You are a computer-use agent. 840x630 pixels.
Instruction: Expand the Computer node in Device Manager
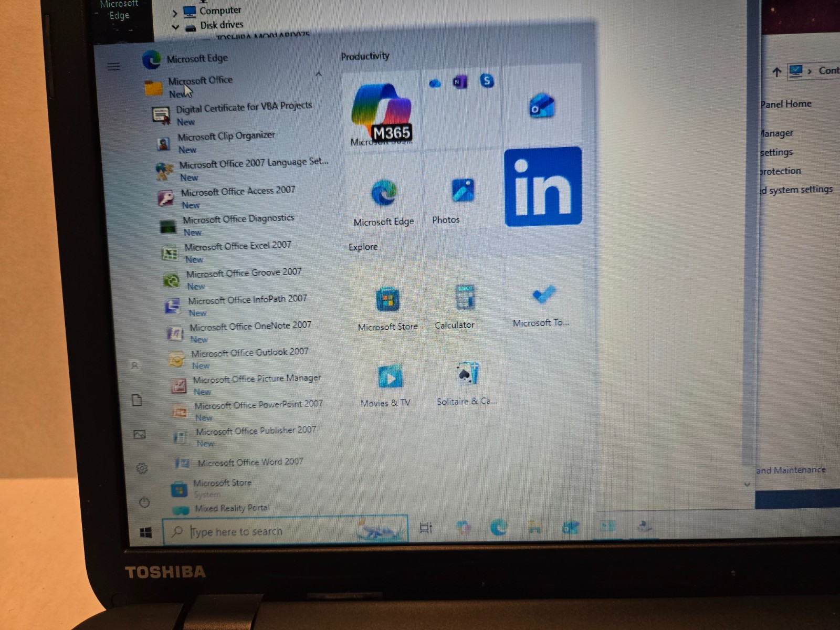pyautogui.click(x=175, y=13)
